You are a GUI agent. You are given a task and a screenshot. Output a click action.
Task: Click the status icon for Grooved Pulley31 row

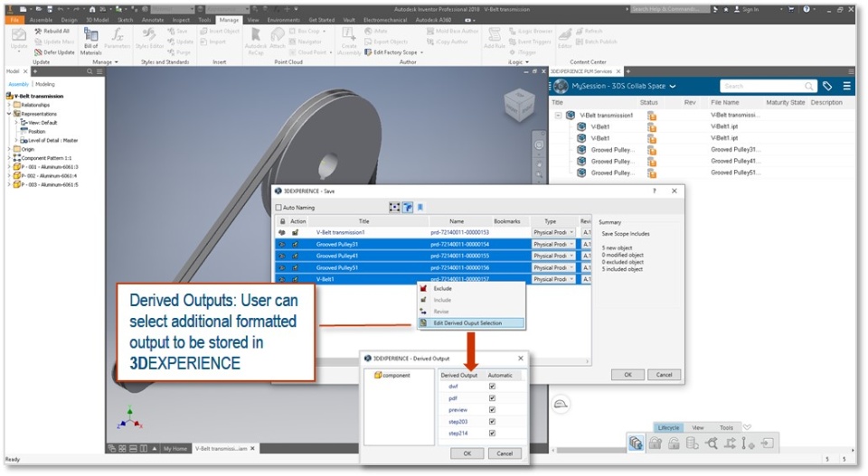(652, 150)
